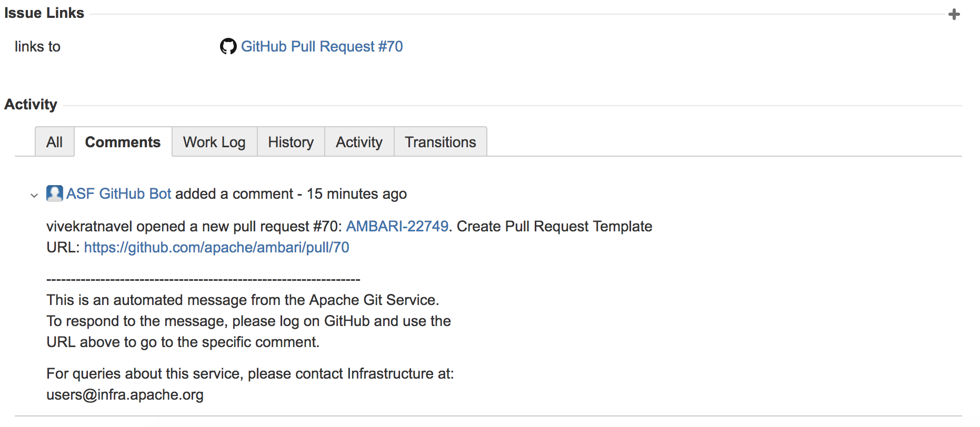980x427 pixels.
Task: Follow the AMBARI-22749 issue link
Action: pyautogui.click(x=397, y=226)
